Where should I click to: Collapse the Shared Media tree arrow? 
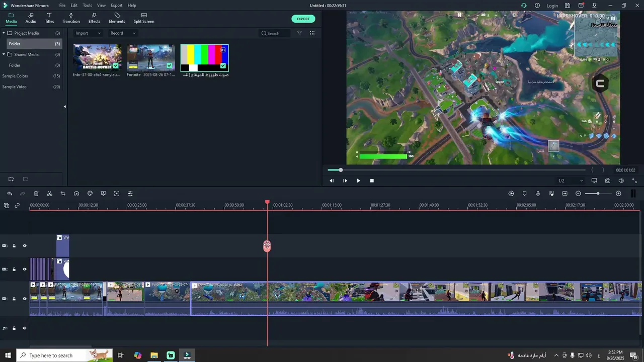pos(4,54)
